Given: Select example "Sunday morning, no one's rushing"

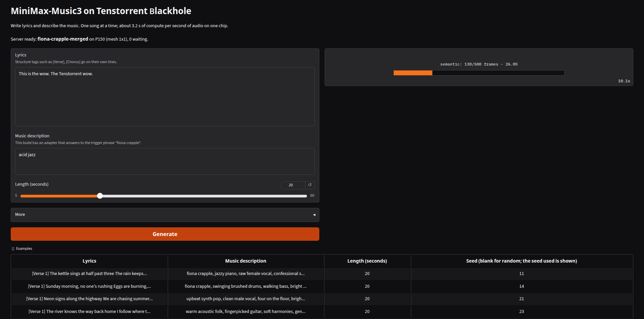Looking at the screenshot, I should click(90, 286).
